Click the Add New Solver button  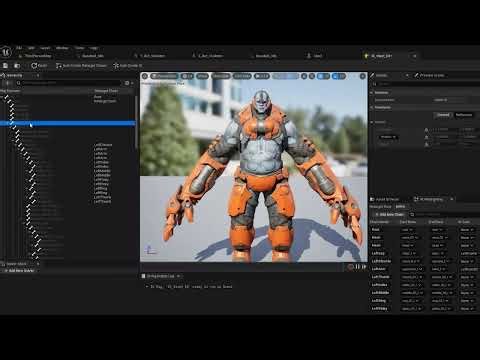point(19,271)
